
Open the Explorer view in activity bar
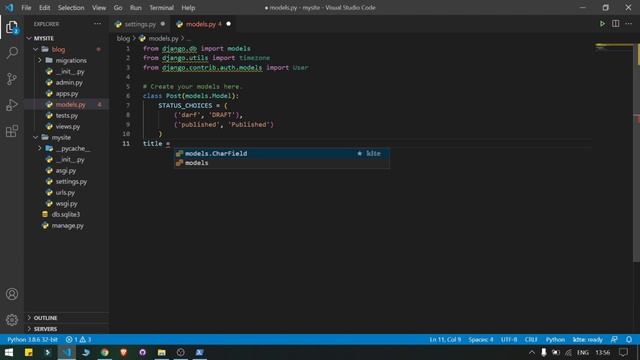(x=12, y=27)
